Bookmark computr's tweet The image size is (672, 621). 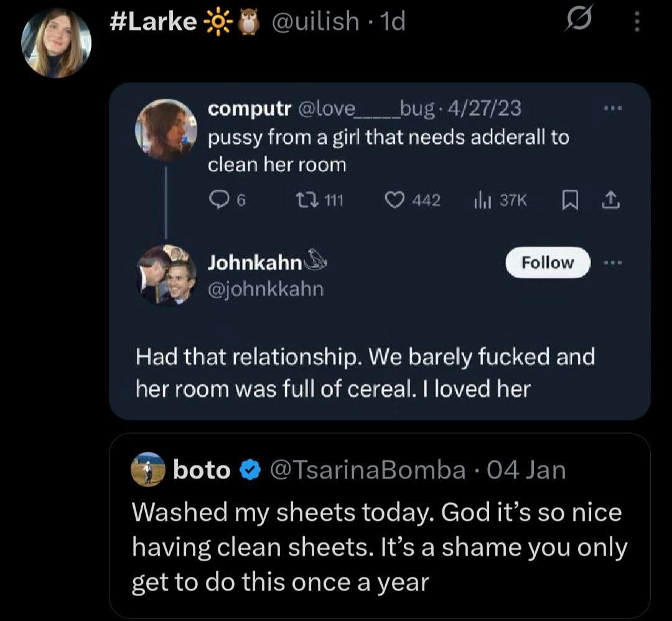click(x=568, y=200)
